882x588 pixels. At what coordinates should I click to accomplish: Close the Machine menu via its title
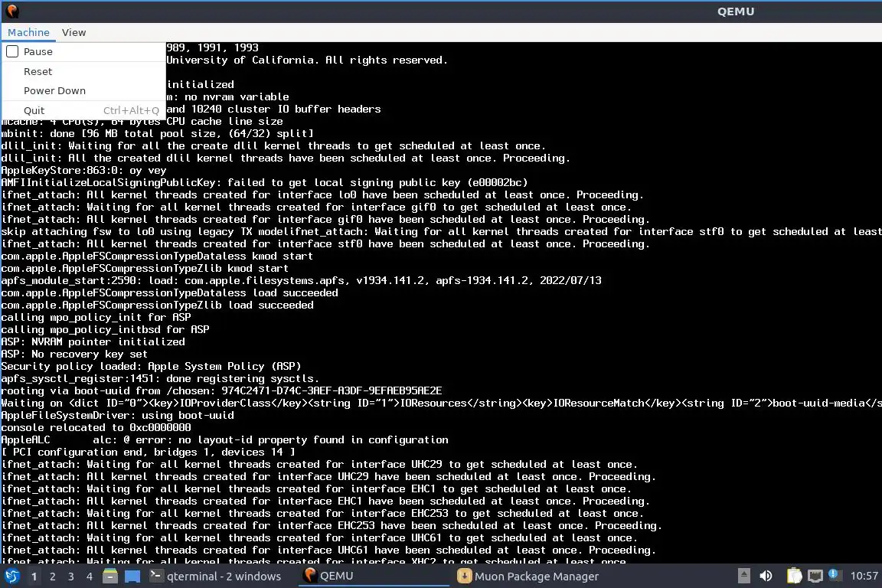point(28,33)
